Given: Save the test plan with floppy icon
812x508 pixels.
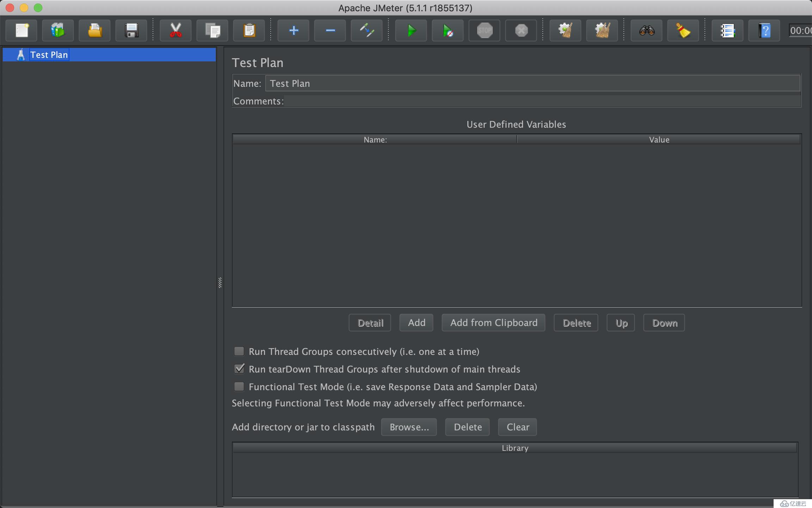Looking at the screenshot, I should [131, 31].
